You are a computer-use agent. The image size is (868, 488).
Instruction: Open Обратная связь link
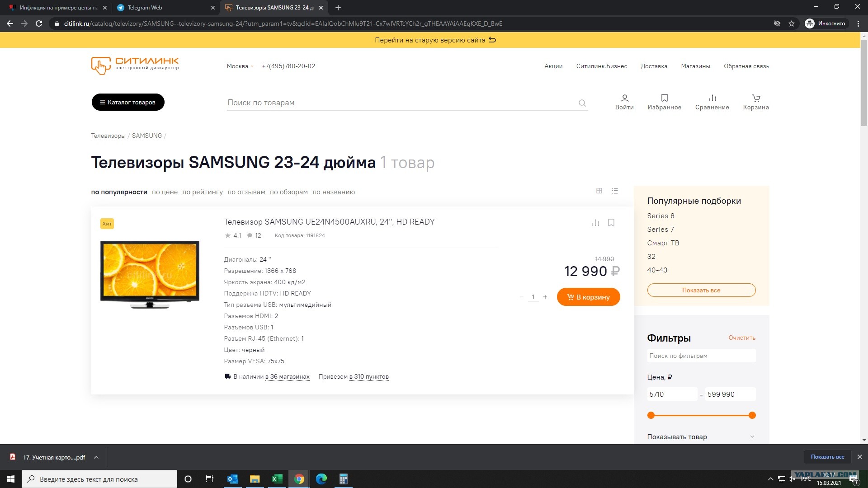click(746, 66)
